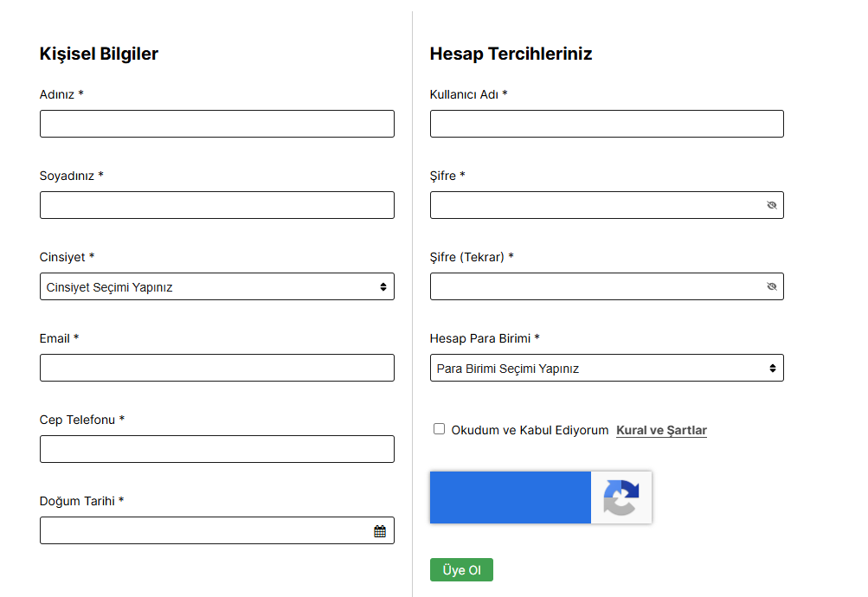Image resolution: width=868 pixels, height=597 pixels.
Task: Focus the Şifre (Tekrar) password field
Action: 607,286
